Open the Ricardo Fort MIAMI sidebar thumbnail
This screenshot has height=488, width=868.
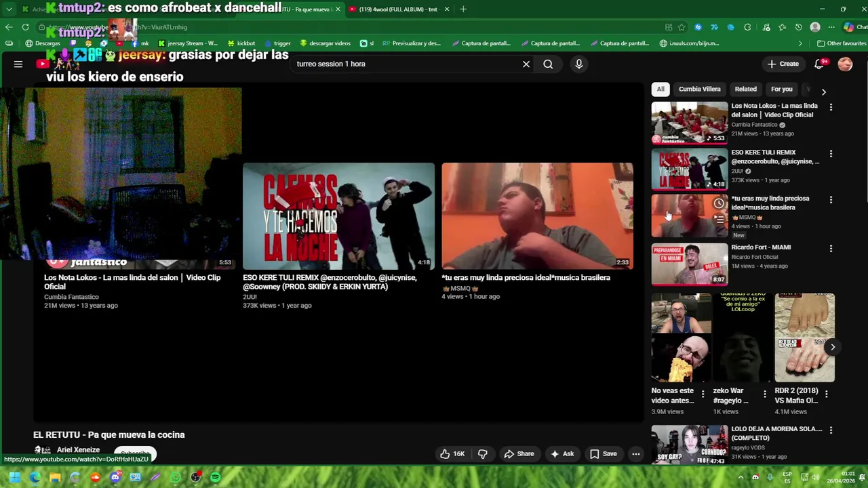click(x=689, y=264)
